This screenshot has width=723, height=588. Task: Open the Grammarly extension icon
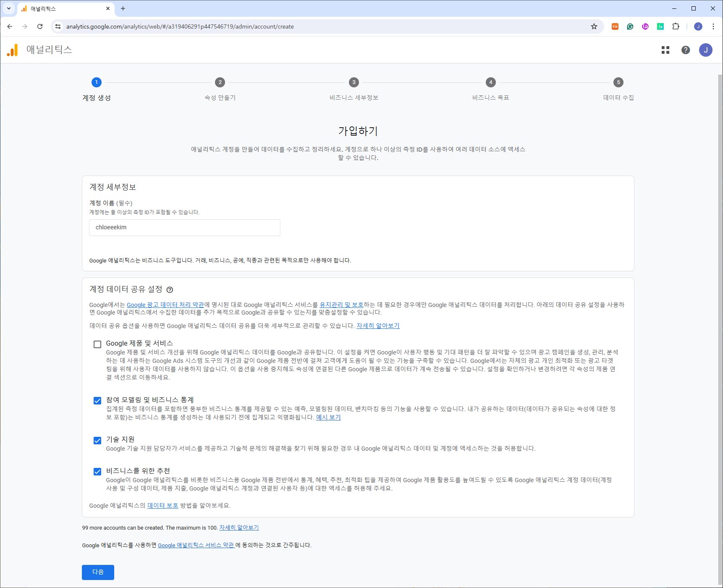point(630,26)
